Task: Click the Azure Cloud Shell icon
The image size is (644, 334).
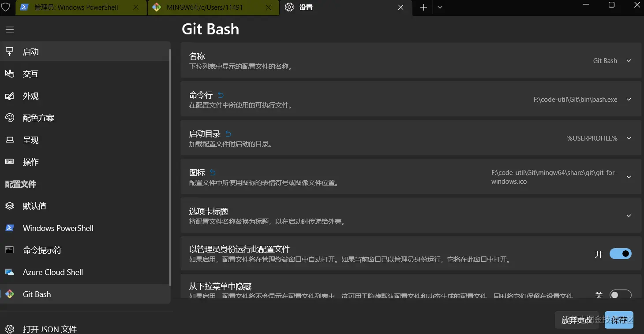Action: tap(10, 272)
